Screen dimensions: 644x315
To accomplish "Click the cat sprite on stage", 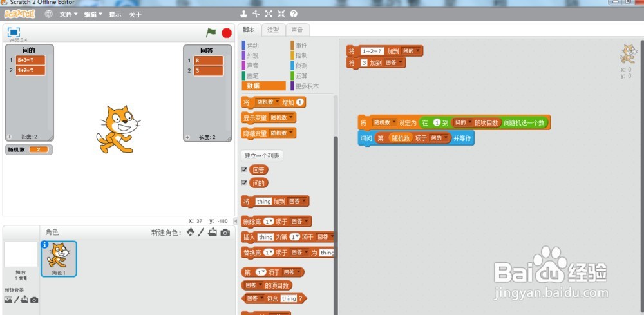I will pos(118,129).
